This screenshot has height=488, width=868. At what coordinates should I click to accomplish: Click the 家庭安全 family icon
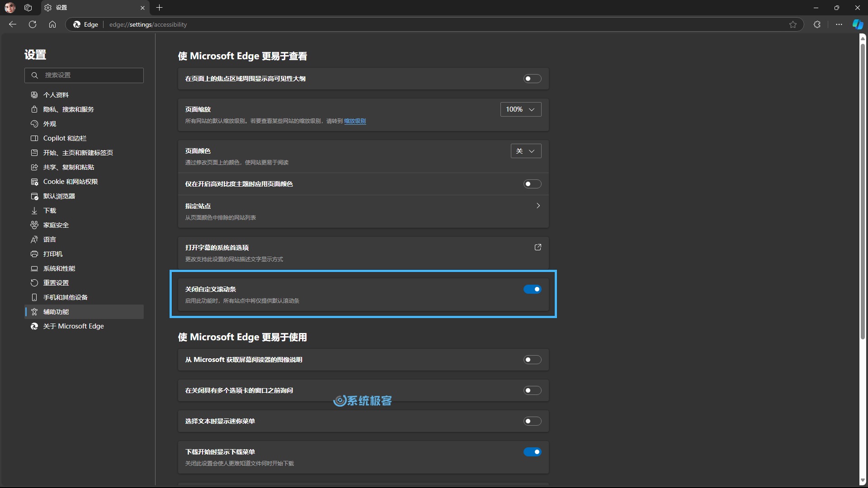(34, 225)
